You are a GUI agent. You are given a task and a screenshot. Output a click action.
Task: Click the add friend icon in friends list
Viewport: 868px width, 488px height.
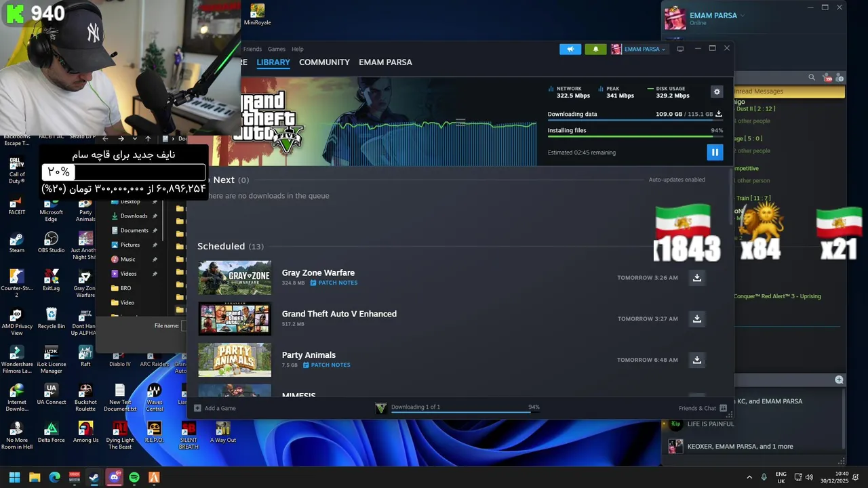840,77
